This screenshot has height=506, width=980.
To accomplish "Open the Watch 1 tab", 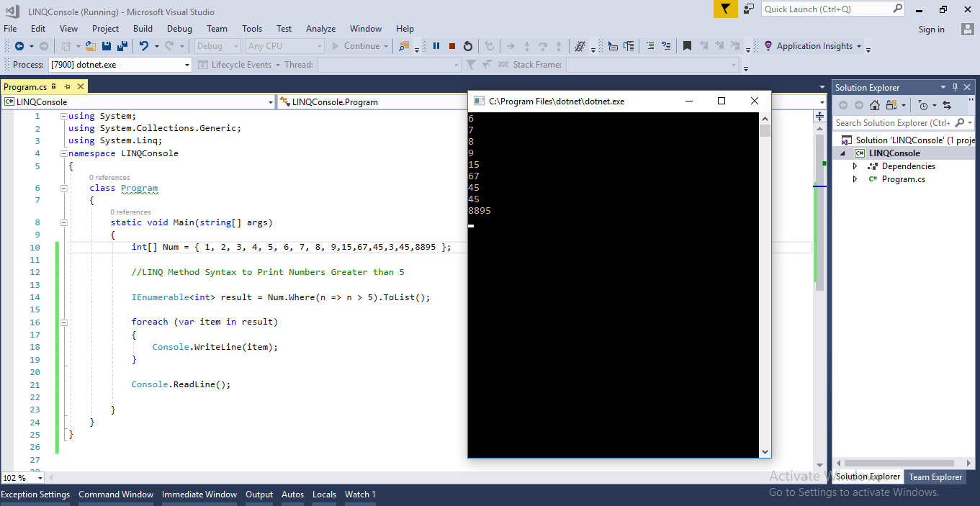I will point(360,494).
